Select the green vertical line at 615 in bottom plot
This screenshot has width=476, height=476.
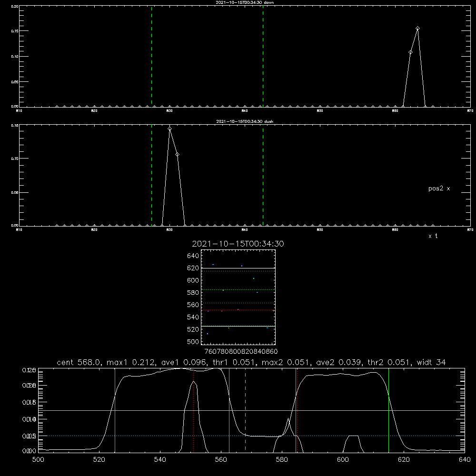pyautogui.click(x=388, y=410)
